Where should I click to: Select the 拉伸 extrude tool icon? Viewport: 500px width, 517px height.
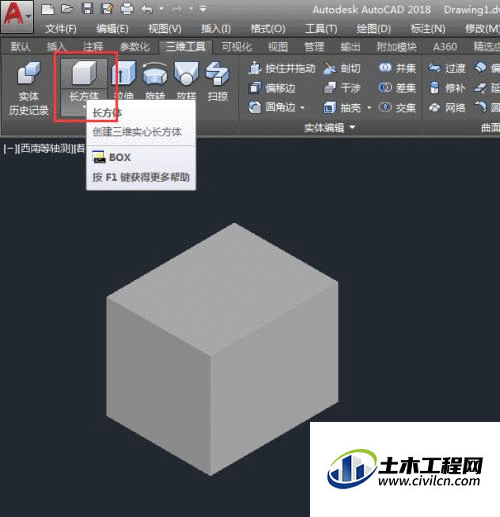[124, 73]
